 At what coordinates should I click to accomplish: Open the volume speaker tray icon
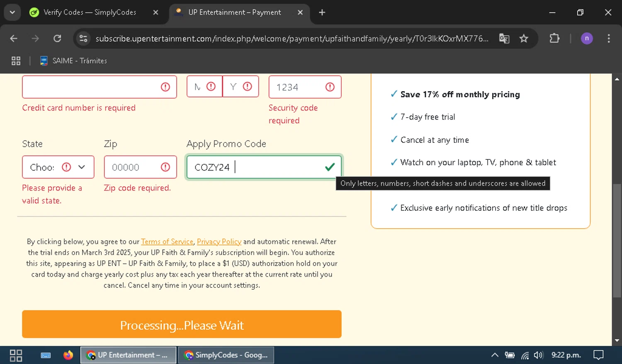[x=538, y=355]
